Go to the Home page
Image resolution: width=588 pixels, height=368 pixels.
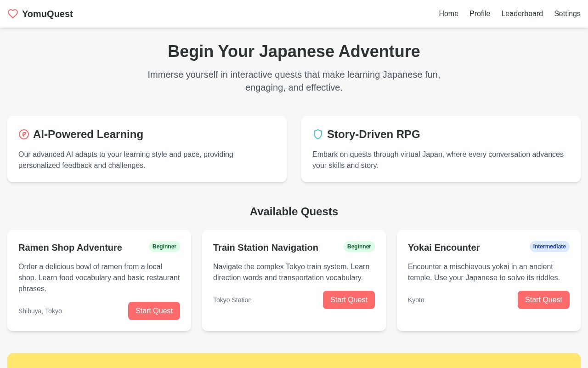click(448, 14)
